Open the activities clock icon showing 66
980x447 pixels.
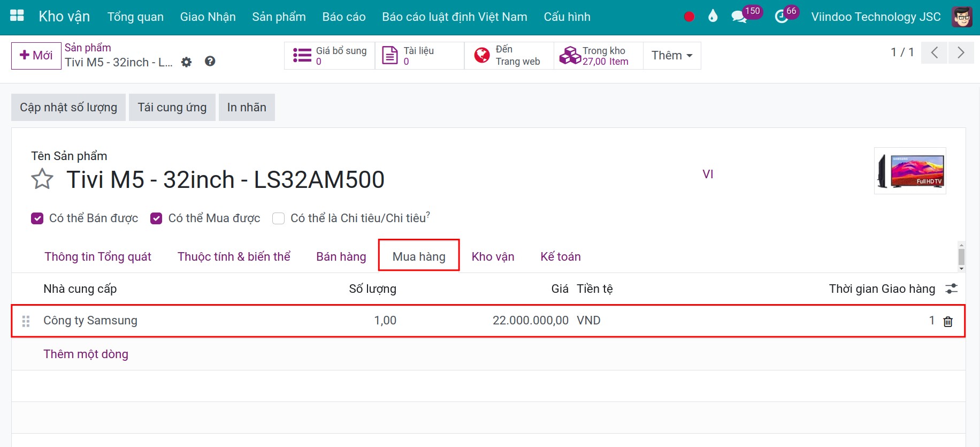click(782, 17)
